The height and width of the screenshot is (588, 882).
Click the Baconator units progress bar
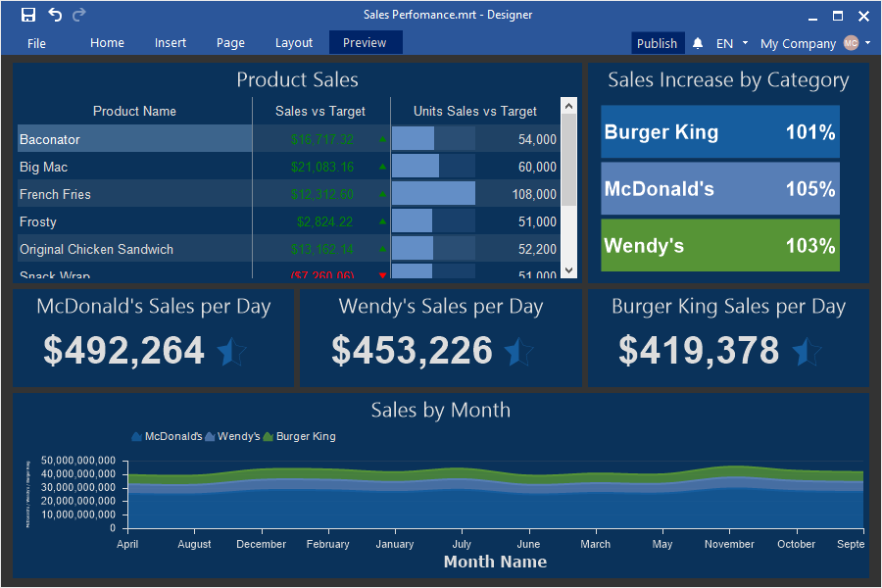click(x=433, y=139)
